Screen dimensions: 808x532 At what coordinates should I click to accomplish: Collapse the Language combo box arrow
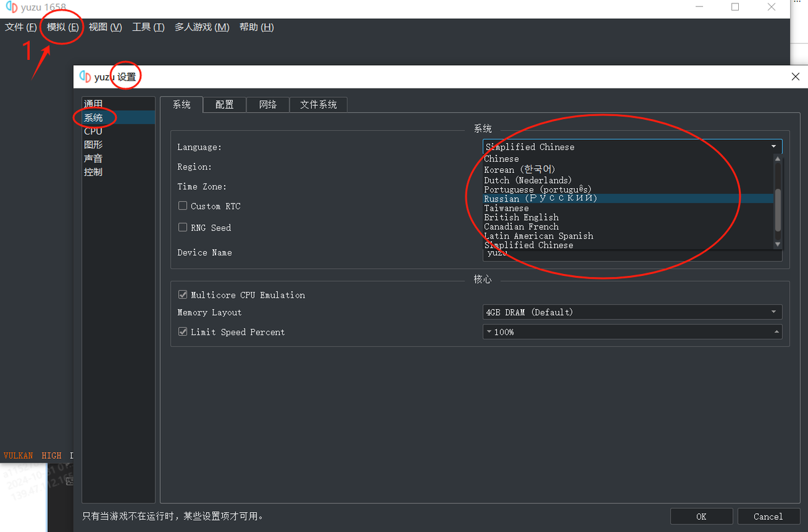click(x=774, y=146)
